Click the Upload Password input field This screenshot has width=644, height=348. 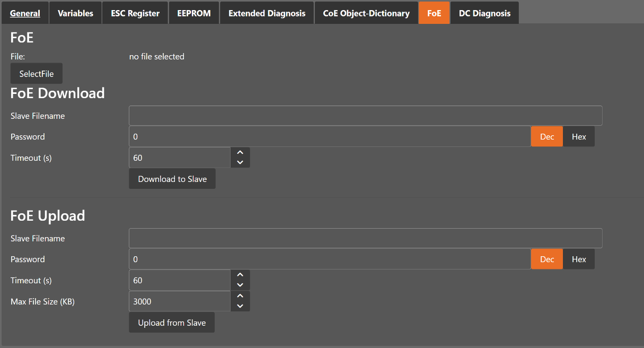(330, 259)
